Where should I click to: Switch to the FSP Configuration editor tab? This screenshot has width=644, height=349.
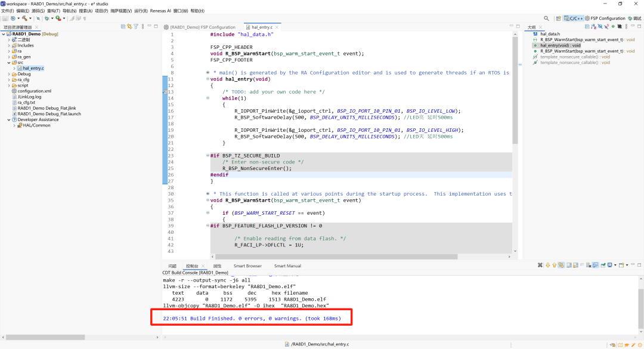tap(200, 27)
